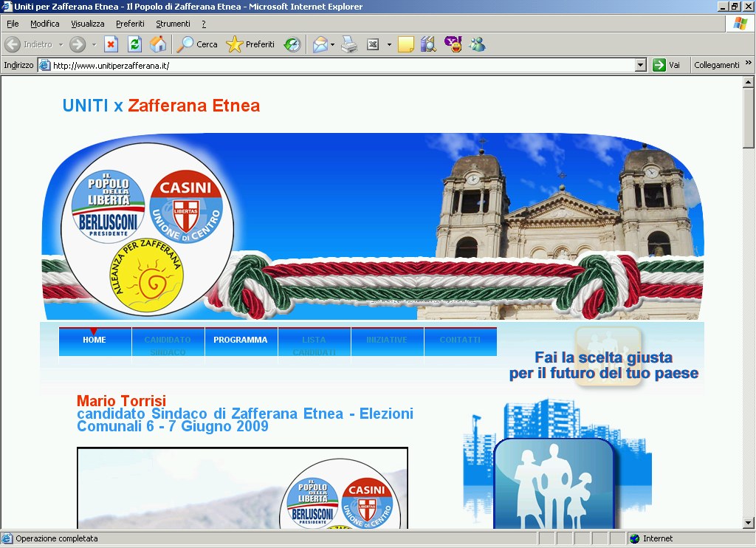Click the Windows flag logo in the menu bar
This screenshot has width=756, height=548.
tap(740, 23)
